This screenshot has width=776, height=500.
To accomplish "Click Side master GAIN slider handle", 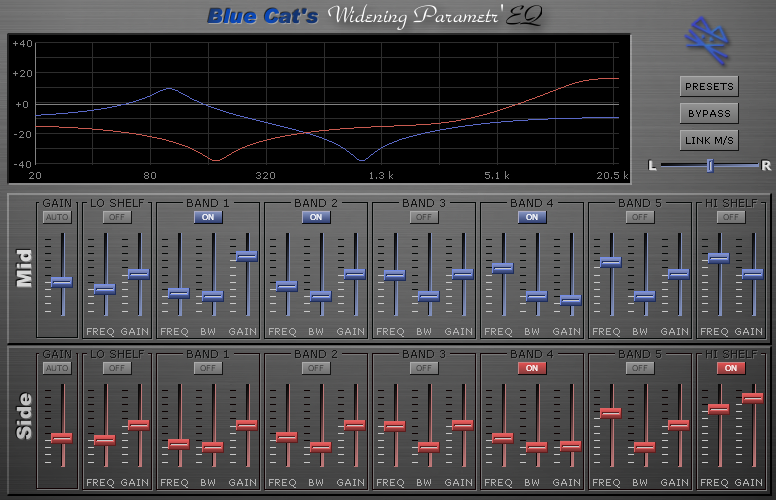I will 62,438.
